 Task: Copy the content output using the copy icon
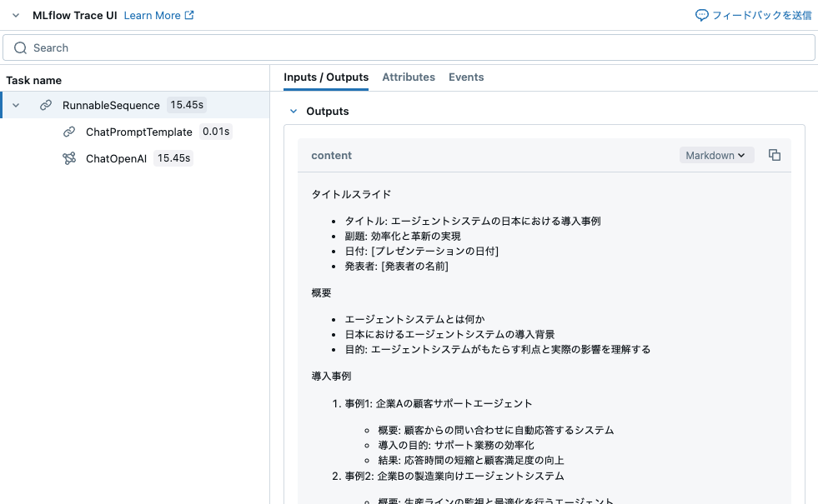coord(774,155)
